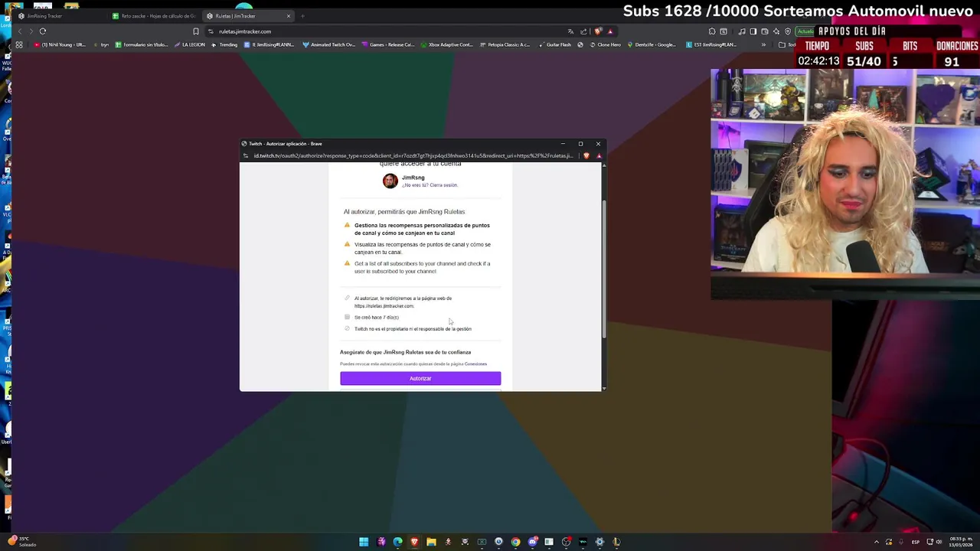Go back in main browser
Viewport: 980px width, 551px height.
(x=20, y=31)
